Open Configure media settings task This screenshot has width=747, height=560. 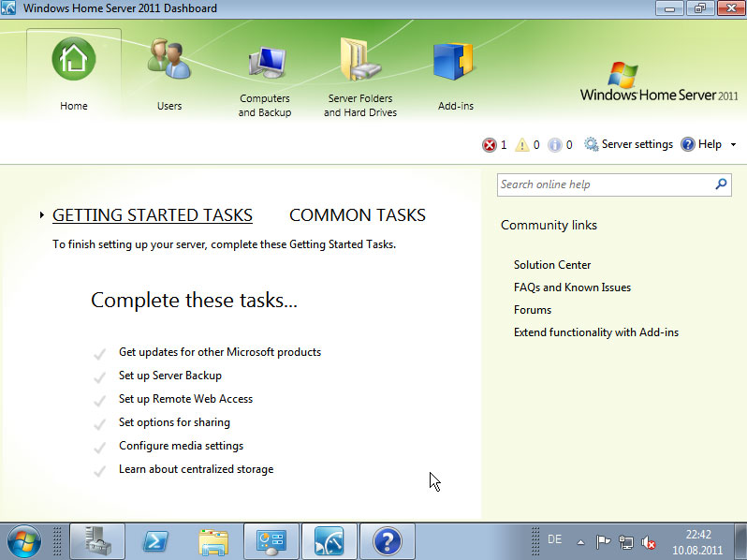(x=181, y=446)
